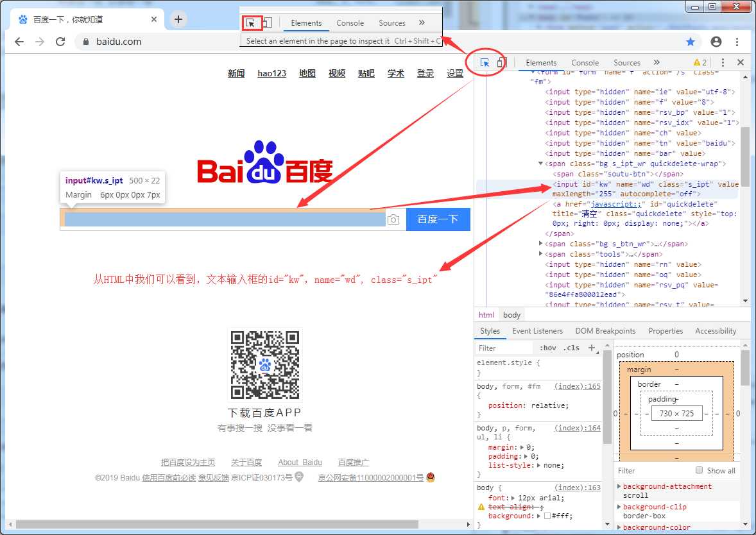
Task: Click the #fff background color swatch
Action: coord(547,516)
